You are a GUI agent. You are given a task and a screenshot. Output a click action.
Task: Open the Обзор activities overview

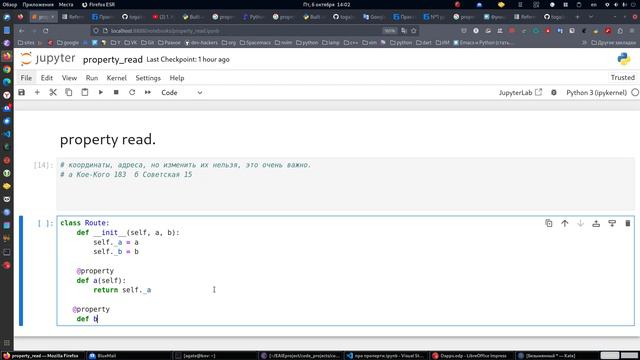(x=10, y=4)
